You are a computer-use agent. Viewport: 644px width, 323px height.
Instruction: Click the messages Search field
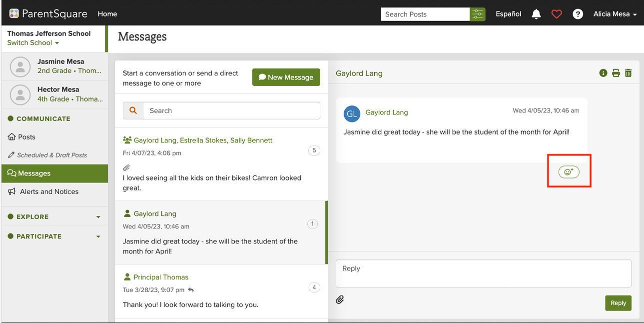click(231, 110)
